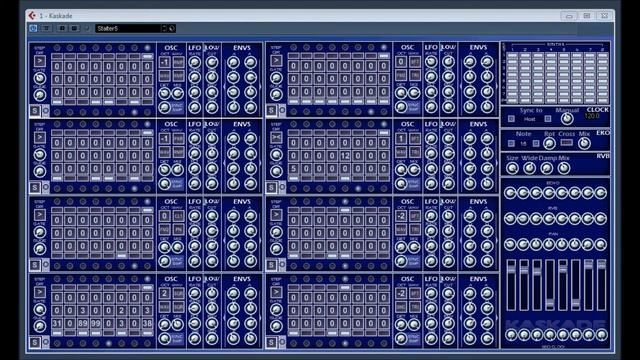Screen dimensions: 640x360
Task: Click the Manual clock tempo knob
Action: pyautogui.click(x=567, y=119)
